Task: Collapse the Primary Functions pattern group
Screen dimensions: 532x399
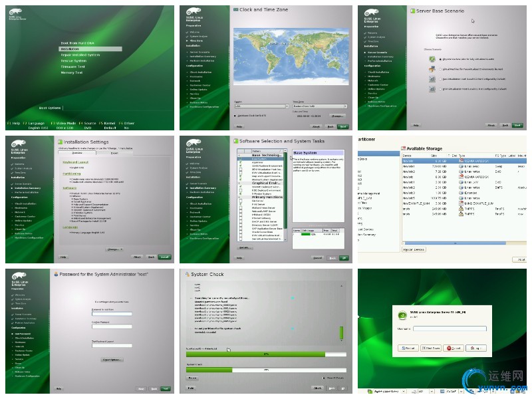Action: tap(239, 197)
